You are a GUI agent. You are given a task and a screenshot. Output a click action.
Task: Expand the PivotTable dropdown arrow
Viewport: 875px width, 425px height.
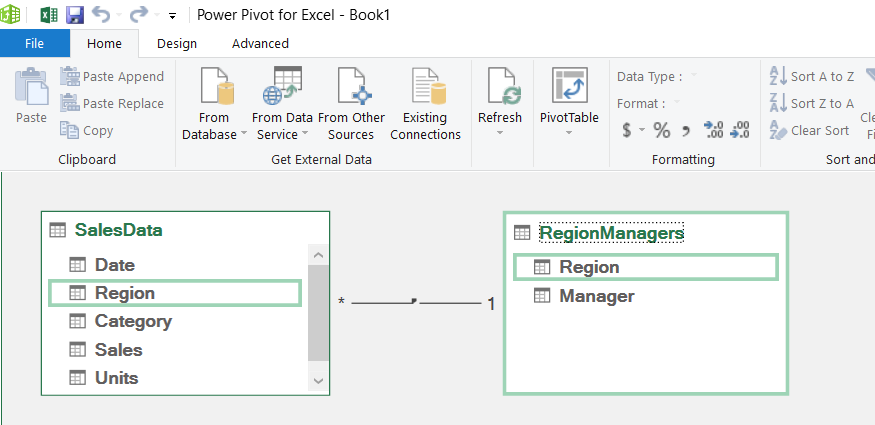point(569,133)
